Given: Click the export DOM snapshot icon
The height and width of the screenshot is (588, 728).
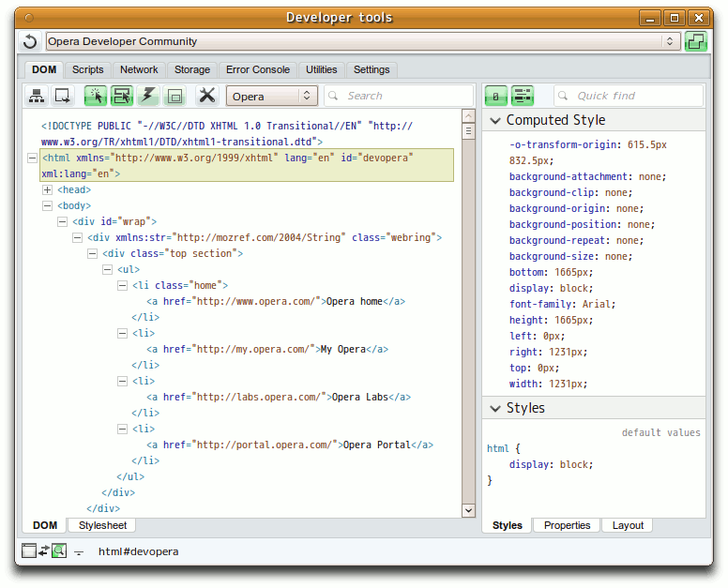Looking at the screenshot, I should point(62,96).
